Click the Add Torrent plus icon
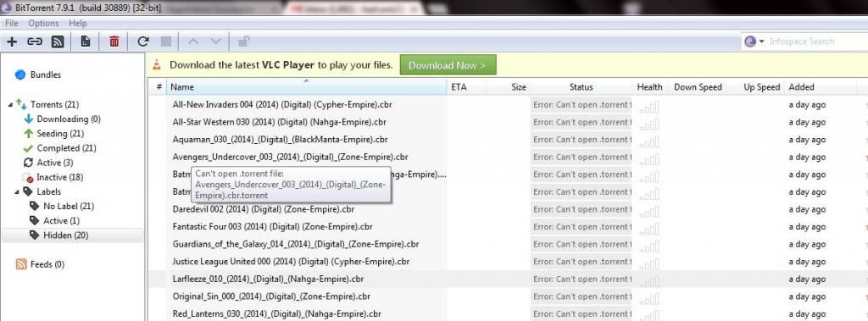The width and height of the screenshot is (868, 321). 12,42
